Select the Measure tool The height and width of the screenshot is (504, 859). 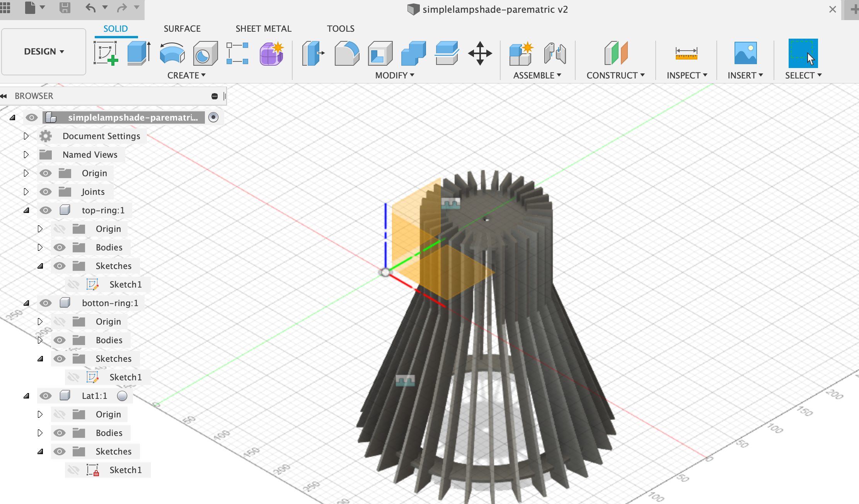(686, 53)
